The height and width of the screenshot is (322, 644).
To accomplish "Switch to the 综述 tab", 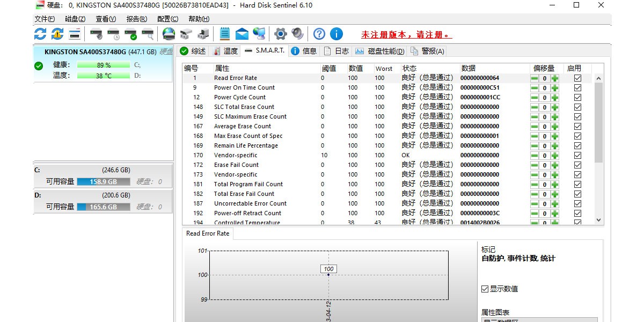I will (x=193, y=51).
